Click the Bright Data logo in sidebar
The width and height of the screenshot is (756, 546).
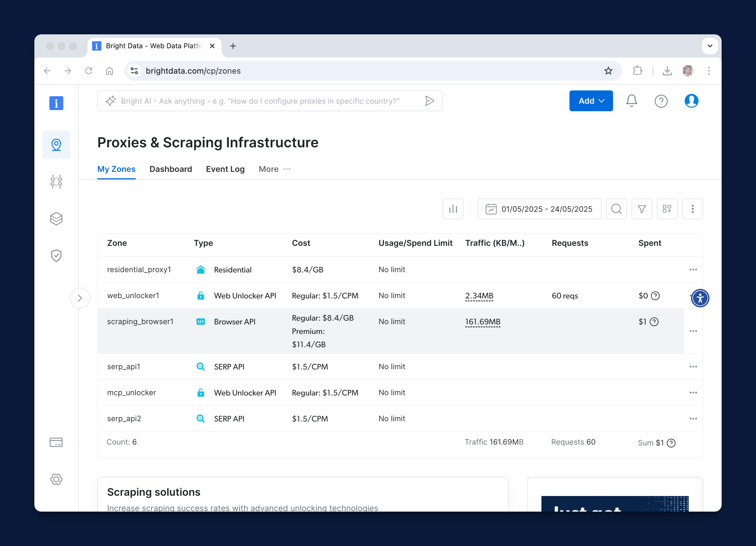click(x=56, y=103)
